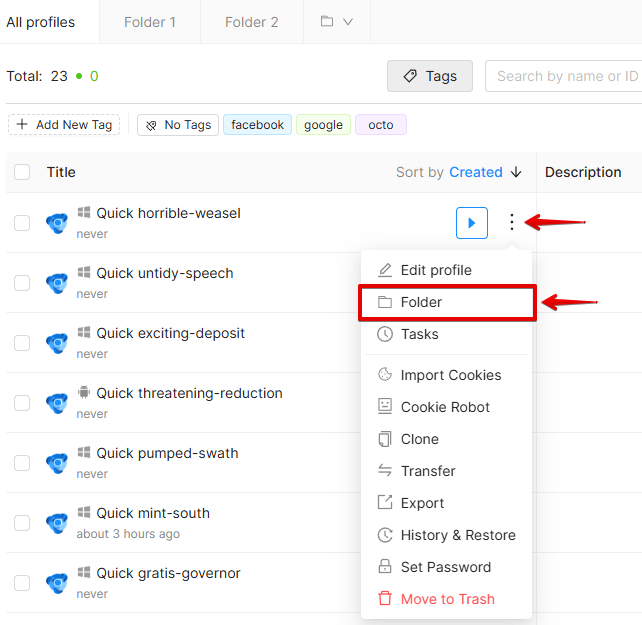This screenshot has height=625, width=642.
Task: Start the Quick horrible-weasel profile with play button
Action: pyautogui.click(x=472, y=223)
